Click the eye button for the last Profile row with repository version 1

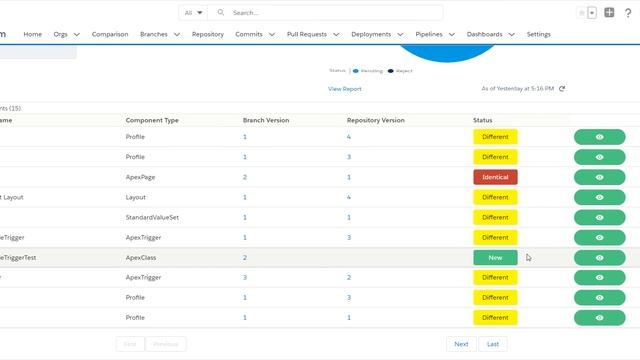(600, 318)
